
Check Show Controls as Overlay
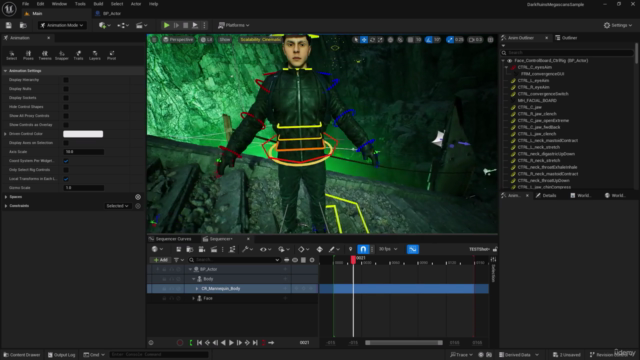[x=66, y=125]
